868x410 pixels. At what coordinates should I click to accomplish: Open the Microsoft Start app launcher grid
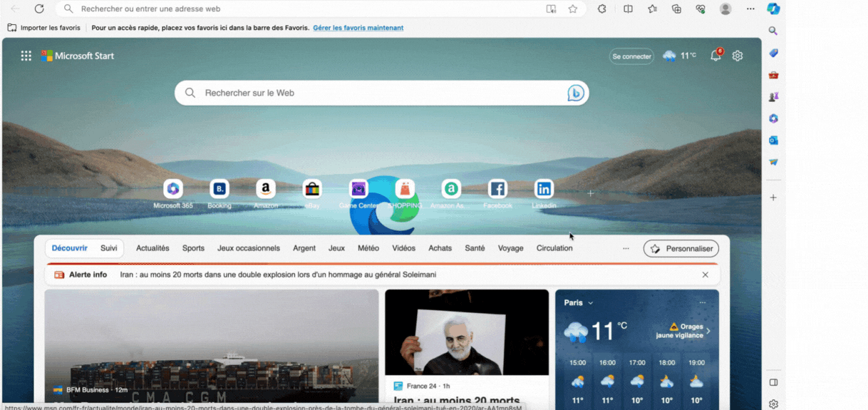pos(26,56)
